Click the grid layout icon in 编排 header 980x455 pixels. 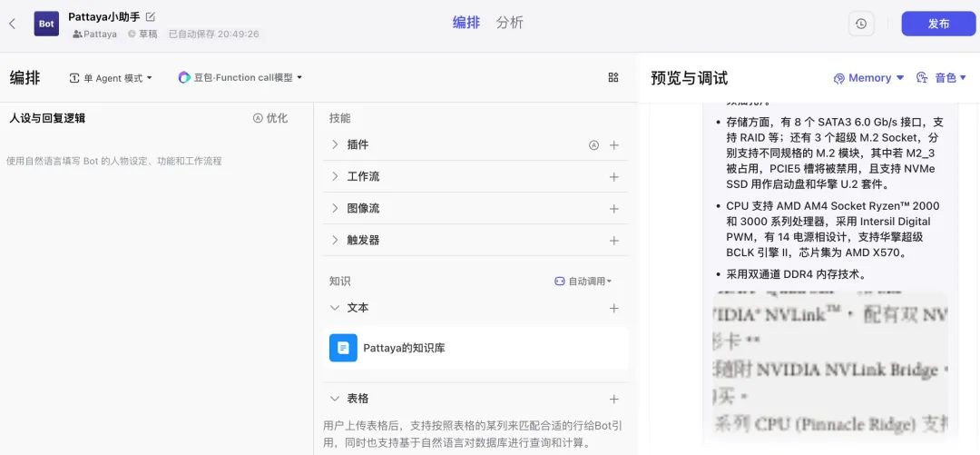click(613, 78)
